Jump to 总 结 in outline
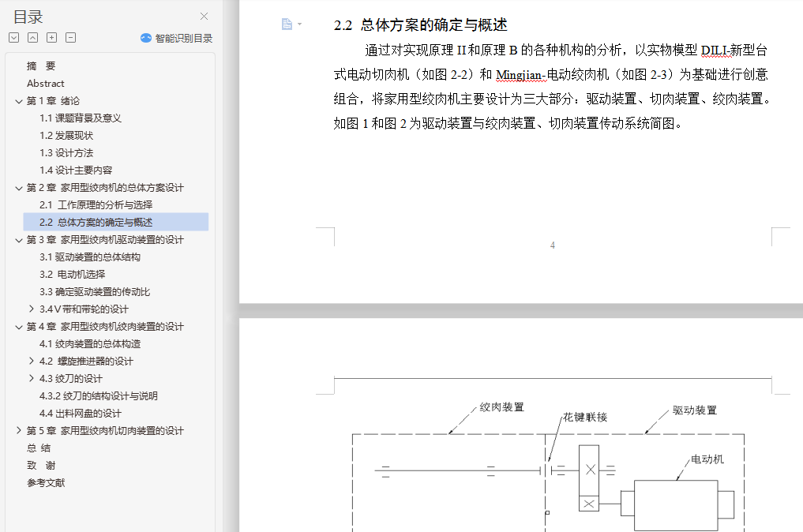Image resolution: width=803 pixels, height=532 pixels. click(39, 448)
